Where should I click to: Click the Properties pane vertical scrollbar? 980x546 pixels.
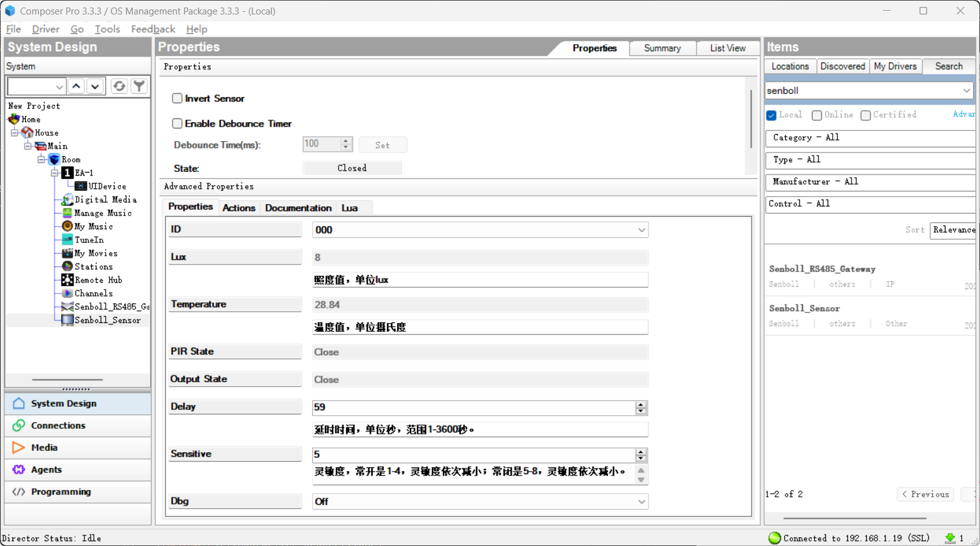coord(751,119)
